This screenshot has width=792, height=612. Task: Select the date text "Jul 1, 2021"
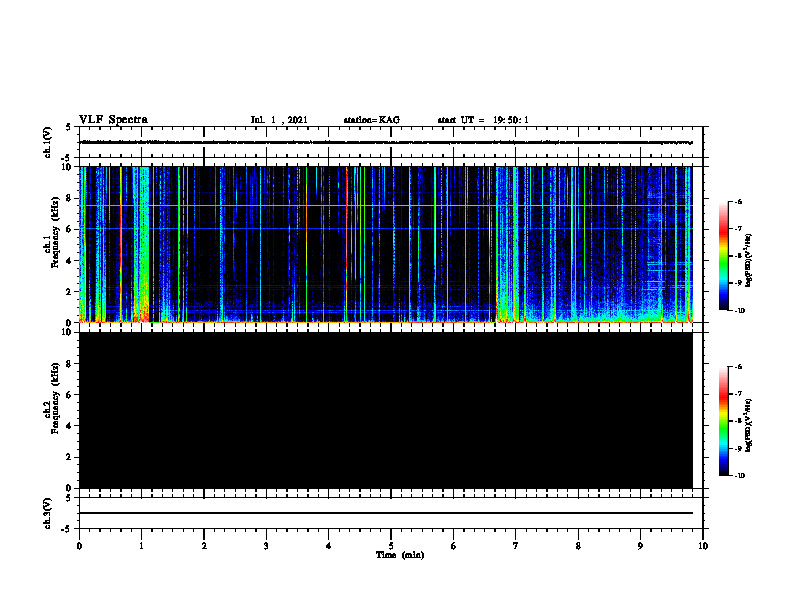point(279,120)
